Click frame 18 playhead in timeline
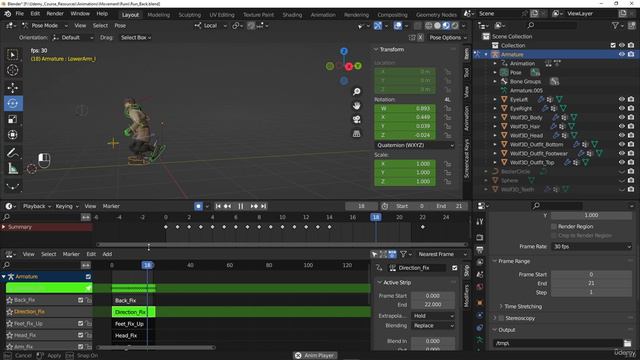This screenshot has width=640, height=360. pyautogui.click(x=376, y=217)
